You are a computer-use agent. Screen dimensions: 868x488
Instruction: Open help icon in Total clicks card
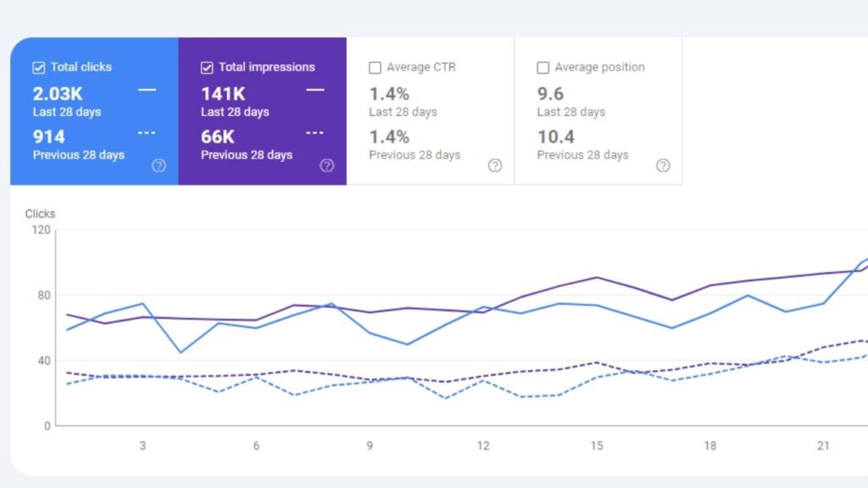coord(159,165)
